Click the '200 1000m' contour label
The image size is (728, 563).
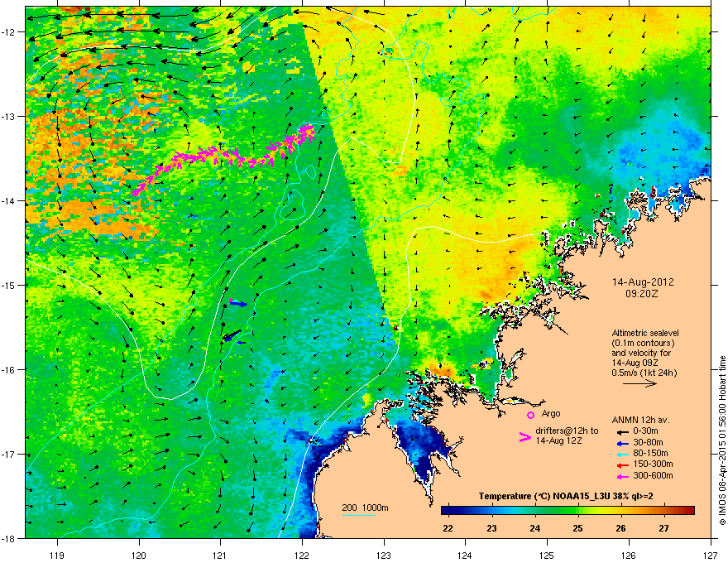pos(365,508)
